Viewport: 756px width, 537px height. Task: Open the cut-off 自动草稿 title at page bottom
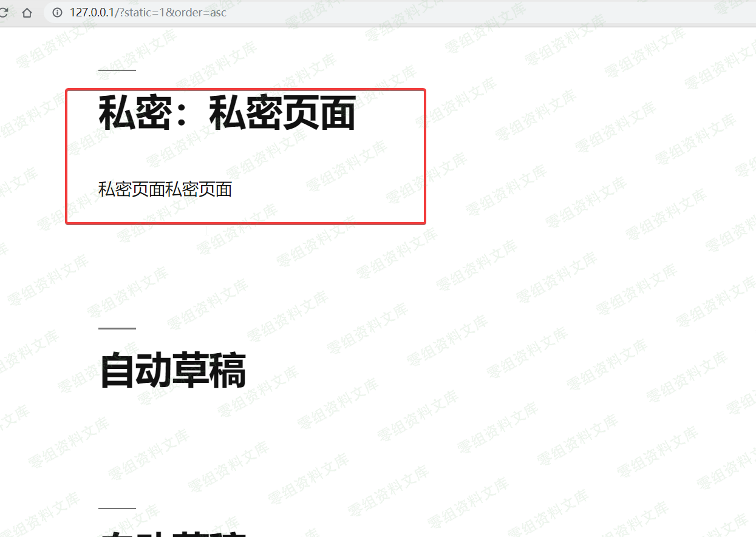(172, 533)
